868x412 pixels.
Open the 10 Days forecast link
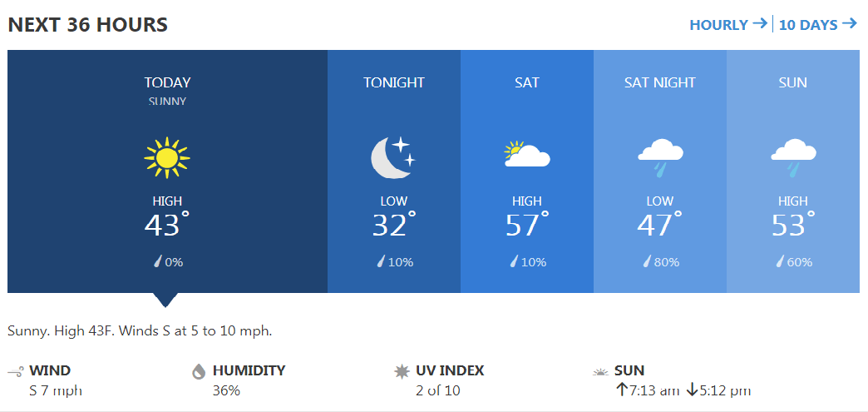pos(817,24)
